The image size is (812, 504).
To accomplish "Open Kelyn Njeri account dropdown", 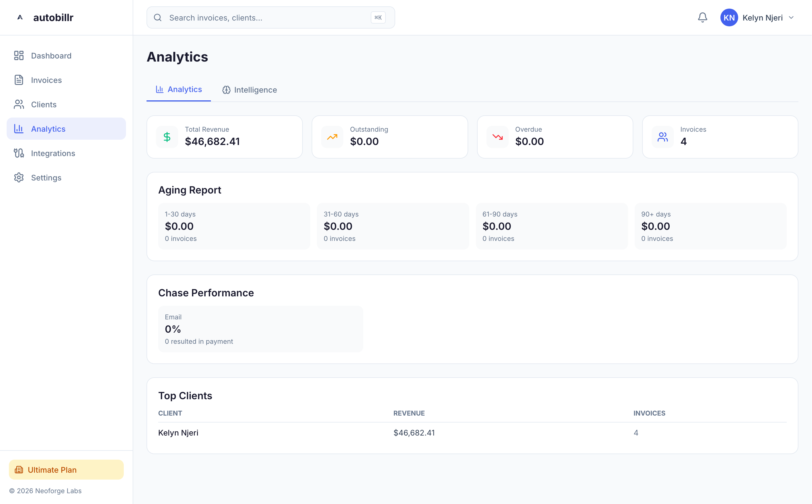I will point(762,18).
